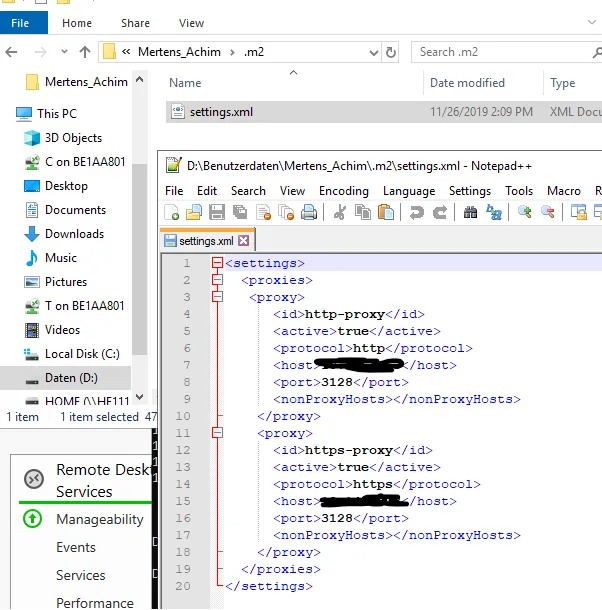Click the New file icon in Notepad++
Image resolution: width=602 pixels, height=610 pixels.
(x=171, y=212)
